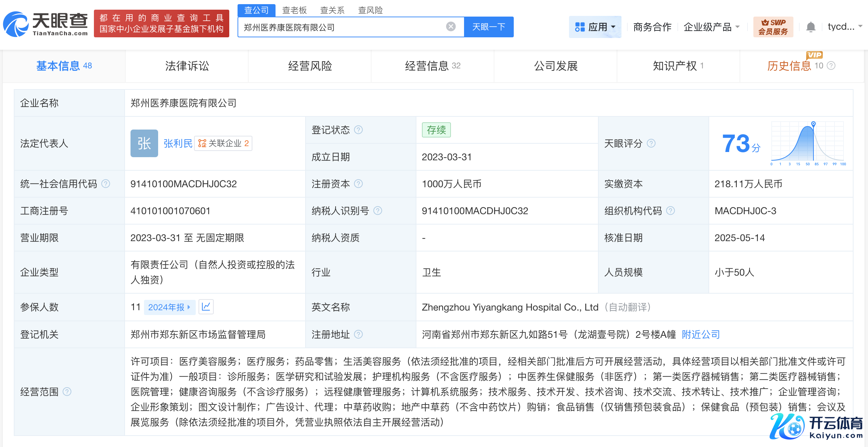Click the TianYanCha logo

pyautogui.click(x=46, y=24)
